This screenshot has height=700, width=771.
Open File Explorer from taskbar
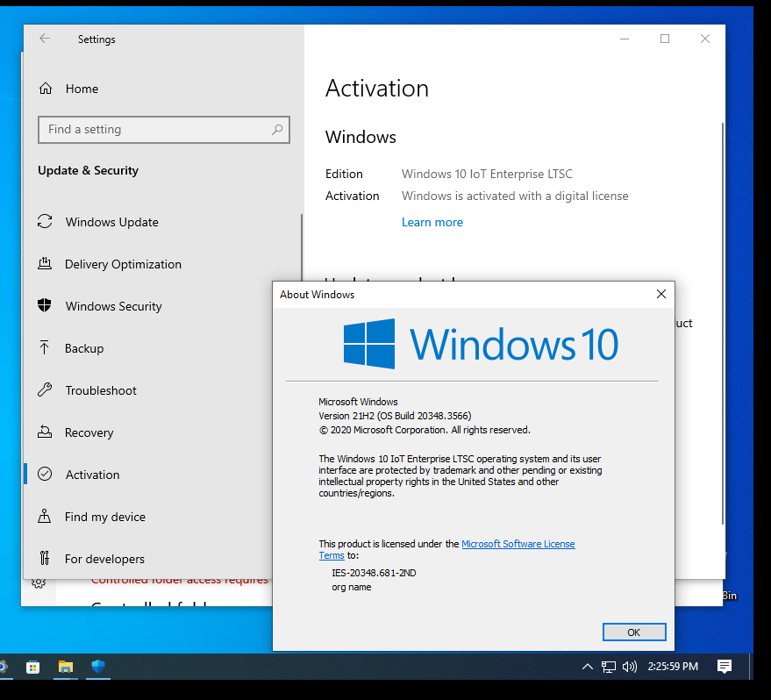pyautogui.click(x=66, y=667)
